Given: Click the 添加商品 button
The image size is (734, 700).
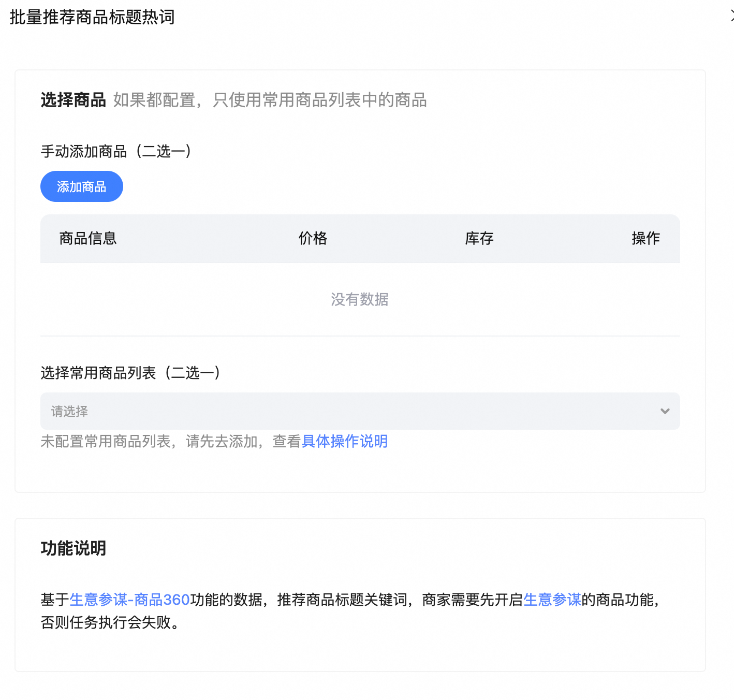Looking at the screenshot, I should pyautogui.click(x=82, y=186).
